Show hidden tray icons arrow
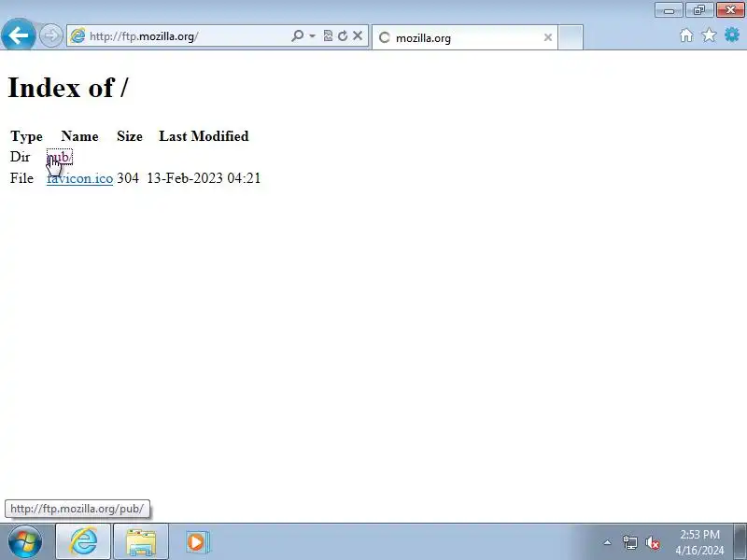 [x=608, y=542]
